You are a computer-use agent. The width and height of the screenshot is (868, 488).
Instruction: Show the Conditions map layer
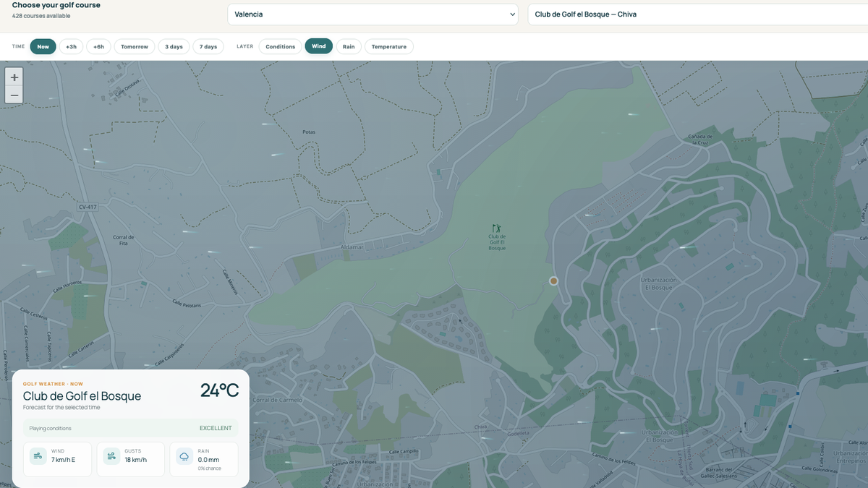pos(281,47)
